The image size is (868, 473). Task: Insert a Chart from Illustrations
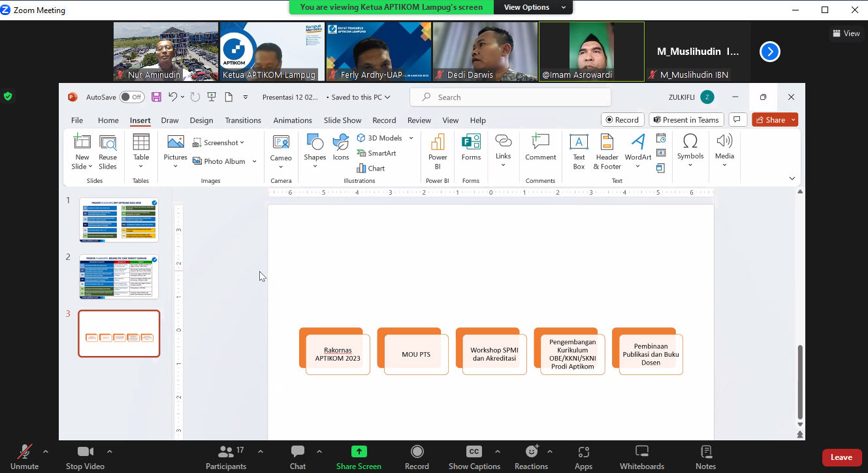371,168
